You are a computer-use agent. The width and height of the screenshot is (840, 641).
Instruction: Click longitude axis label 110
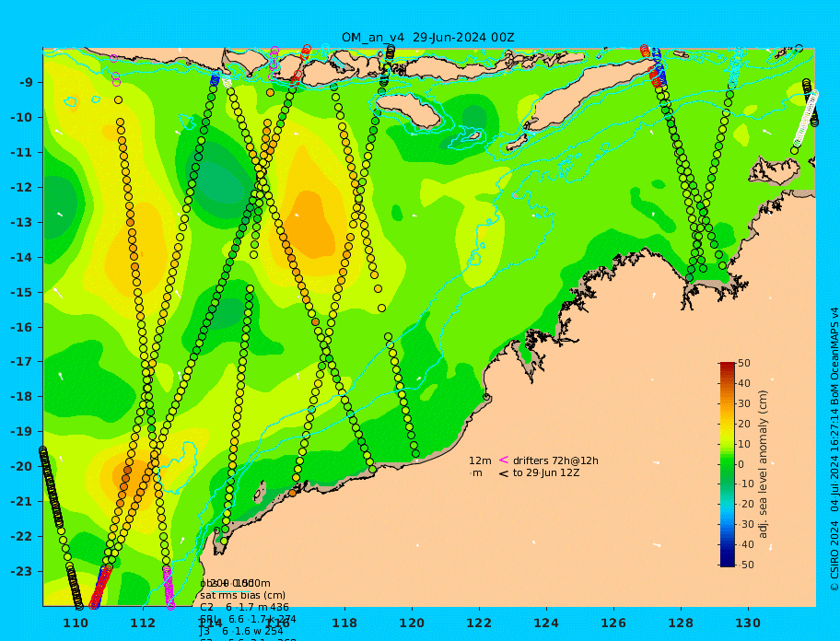pyautogui.click(x=76, y=623)
